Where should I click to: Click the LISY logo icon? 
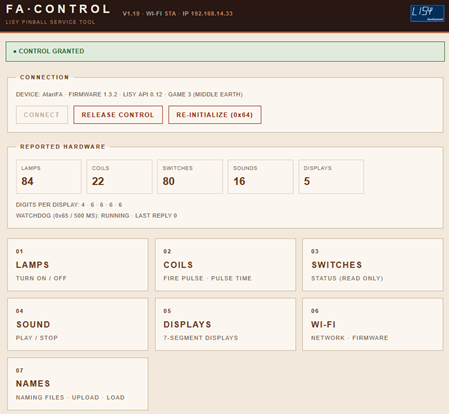(427, 14)
